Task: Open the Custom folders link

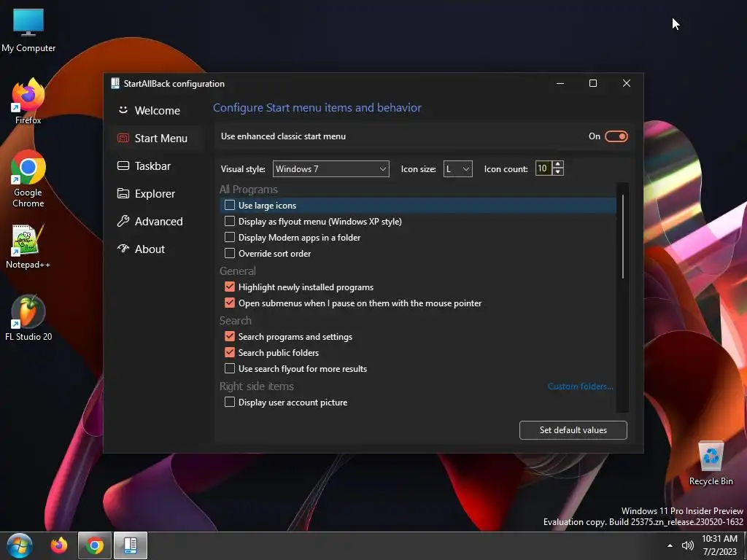Action: [x=580, y=386]
